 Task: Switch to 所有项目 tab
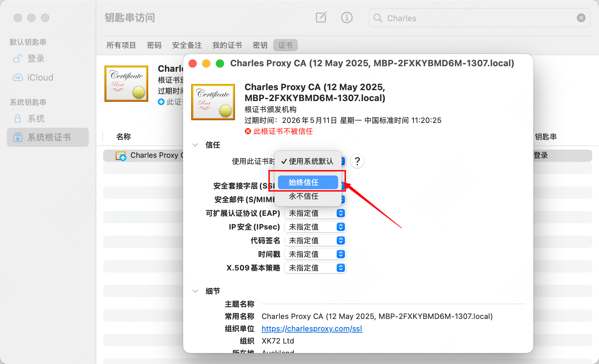[121, 45]
